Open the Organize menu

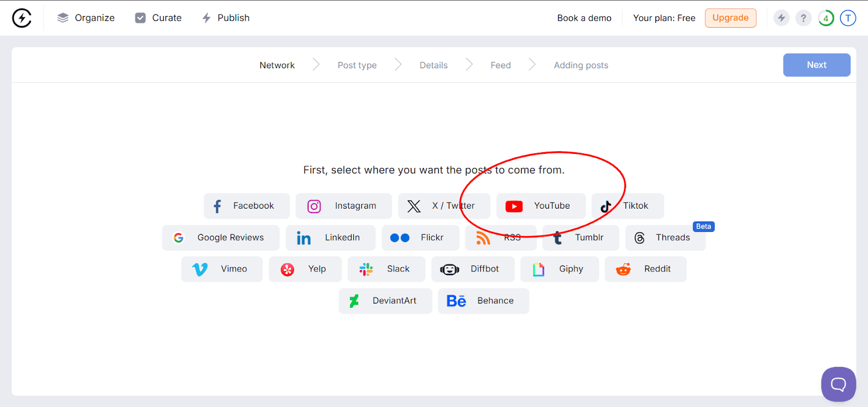(x=86, y=18)
